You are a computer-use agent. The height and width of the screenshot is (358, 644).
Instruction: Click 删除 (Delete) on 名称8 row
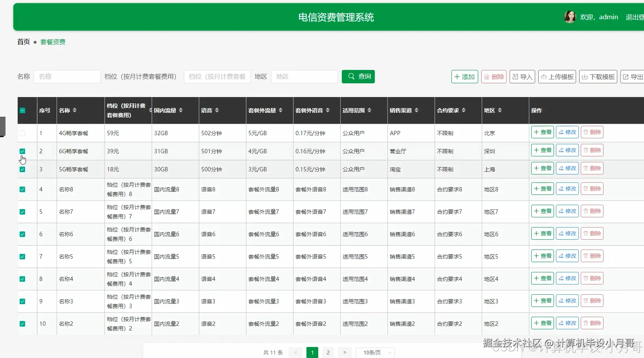[x=592, y=188]
